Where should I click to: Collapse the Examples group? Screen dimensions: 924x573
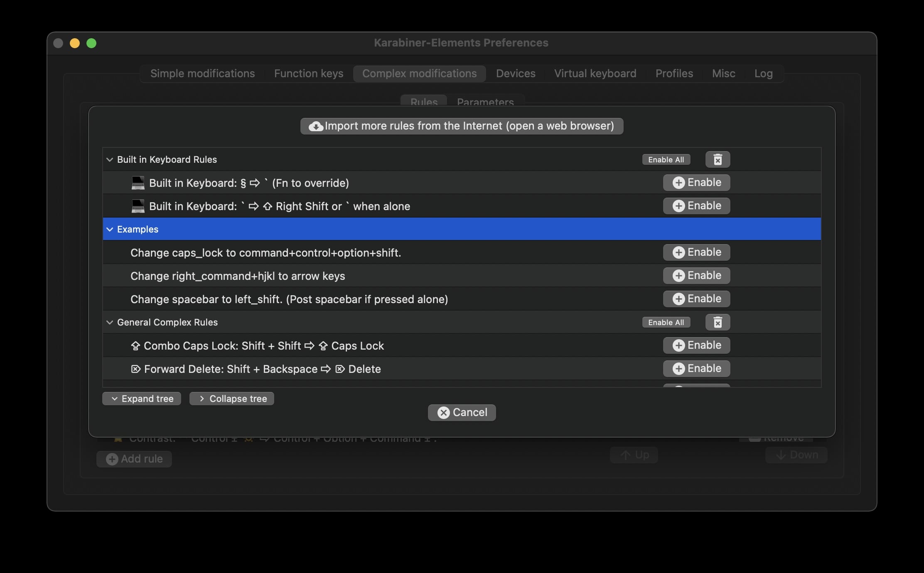[x=110, y=229]
